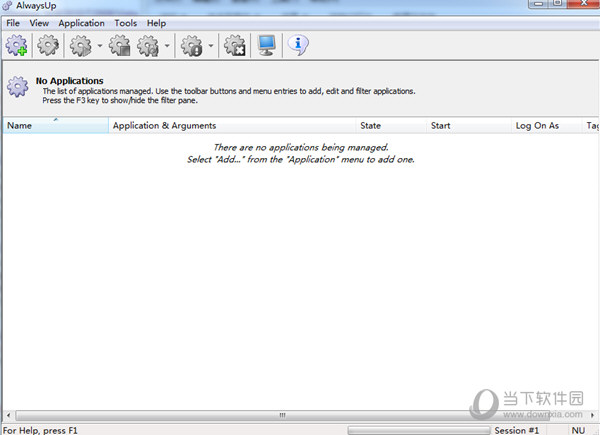Click the scroll right arrow
Image resolution: width=600 pixels, height=435 pixels.
click(x=592, y=415)
